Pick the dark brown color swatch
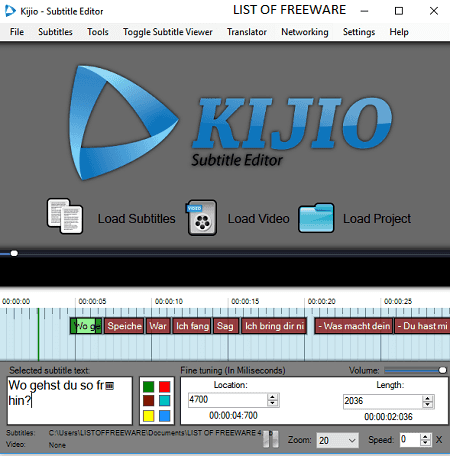Viewport: 450px width, 456px height. (148, 401)
